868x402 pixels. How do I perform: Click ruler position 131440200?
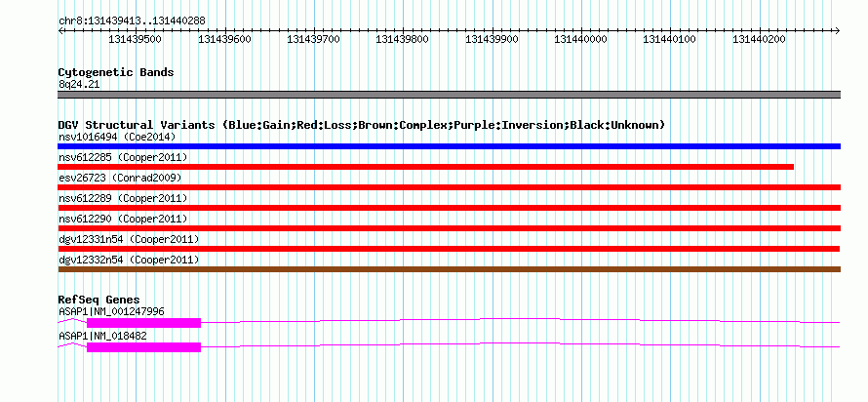[759, 39]
